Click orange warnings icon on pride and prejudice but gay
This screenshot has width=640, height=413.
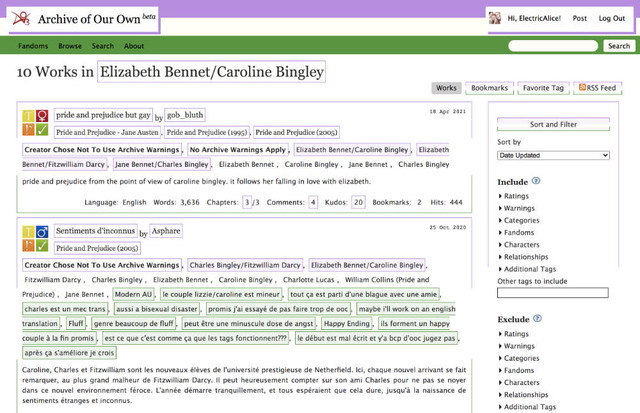pos(28,129)
